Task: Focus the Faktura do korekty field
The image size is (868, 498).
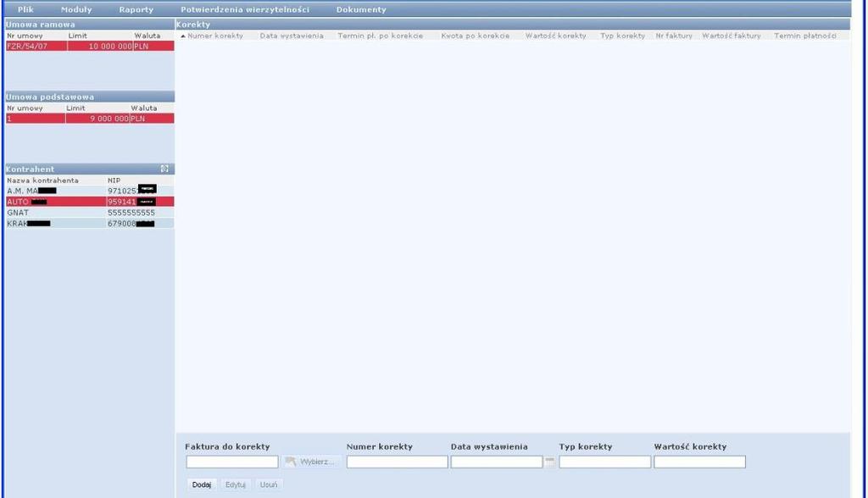Action: [232, 462]
